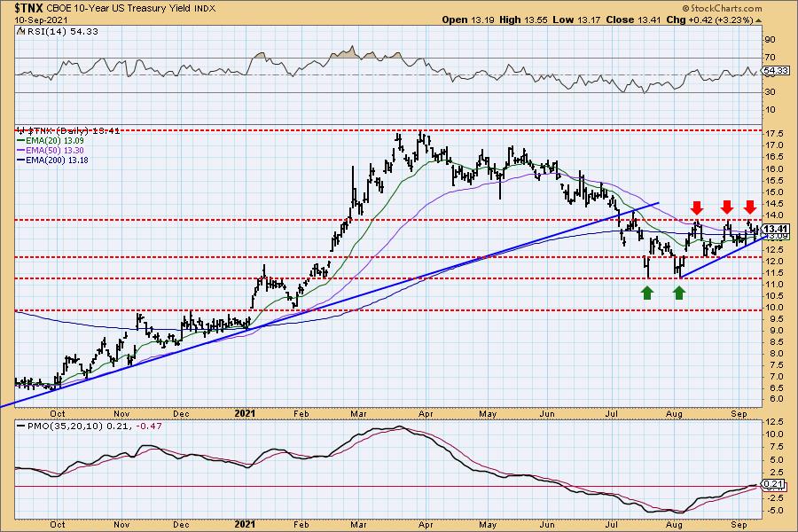Select the CBOE 10-Year US Treasury Yield title

click(x=120, y=9)
